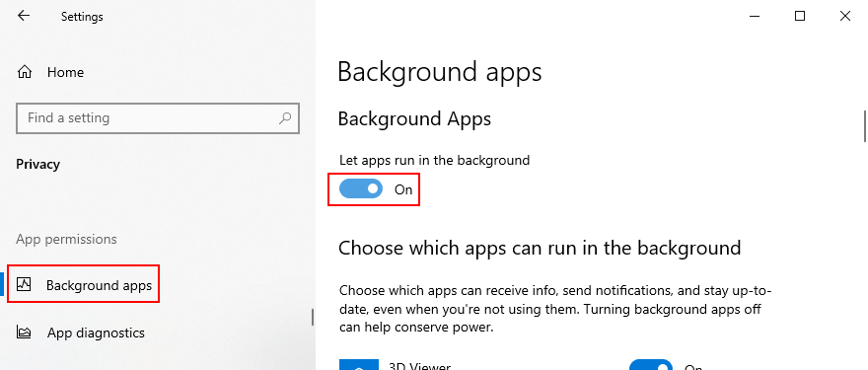Maximize the Settings window
This screenshot has width=868, height=370.
tap(799, 16)
